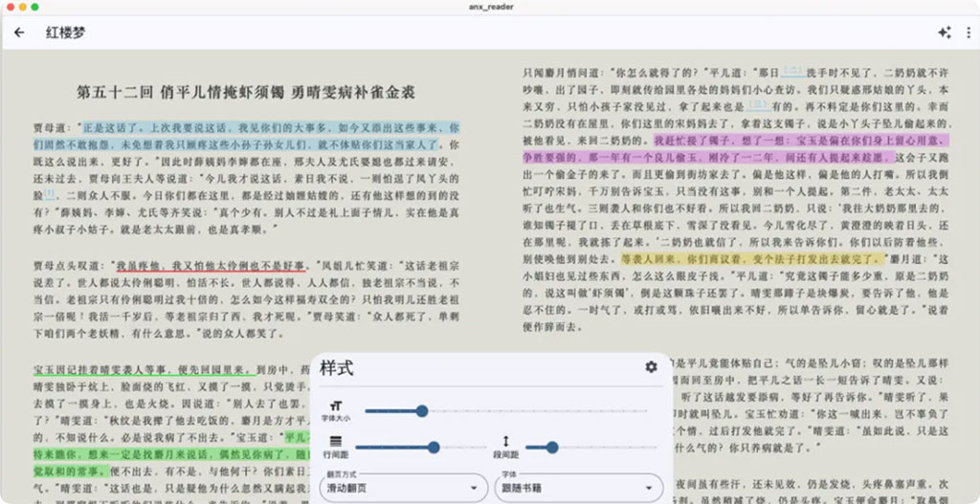Screen dimensions: 980x504
Task: Click the green underlined text 宝玉因记挂着
Action: 143,369
